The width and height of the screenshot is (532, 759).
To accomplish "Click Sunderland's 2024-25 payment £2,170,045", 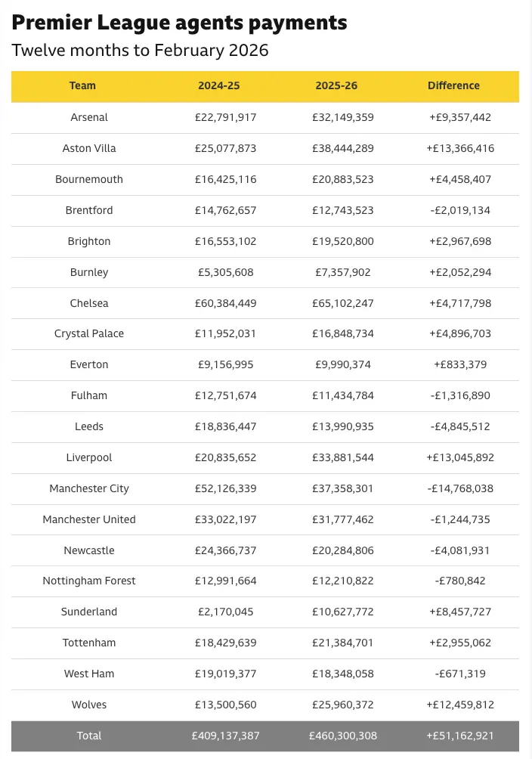I will (x=225, y=612).
